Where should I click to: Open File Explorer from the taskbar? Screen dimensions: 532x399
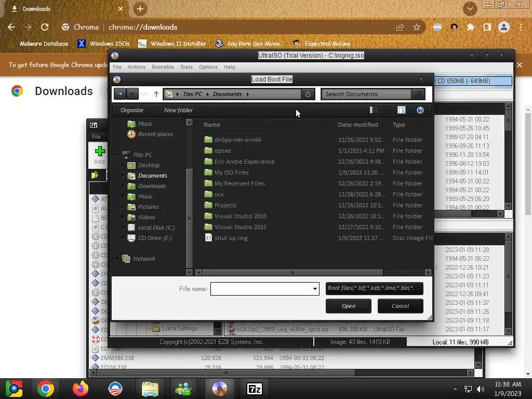[150, 389]
